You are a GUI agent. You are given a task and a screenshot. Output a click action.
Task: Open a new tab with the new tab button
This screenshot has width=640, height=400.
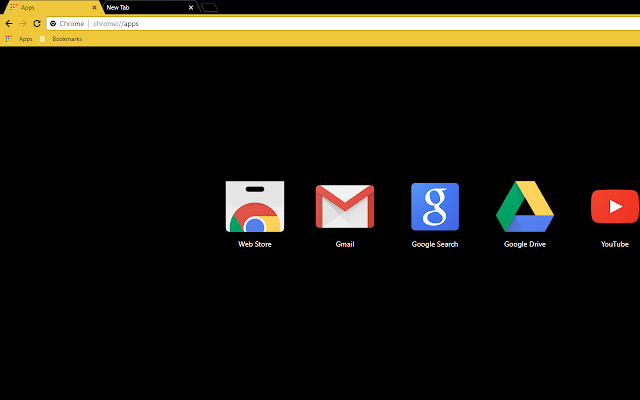pyautogui.click(x=209, y=7)
